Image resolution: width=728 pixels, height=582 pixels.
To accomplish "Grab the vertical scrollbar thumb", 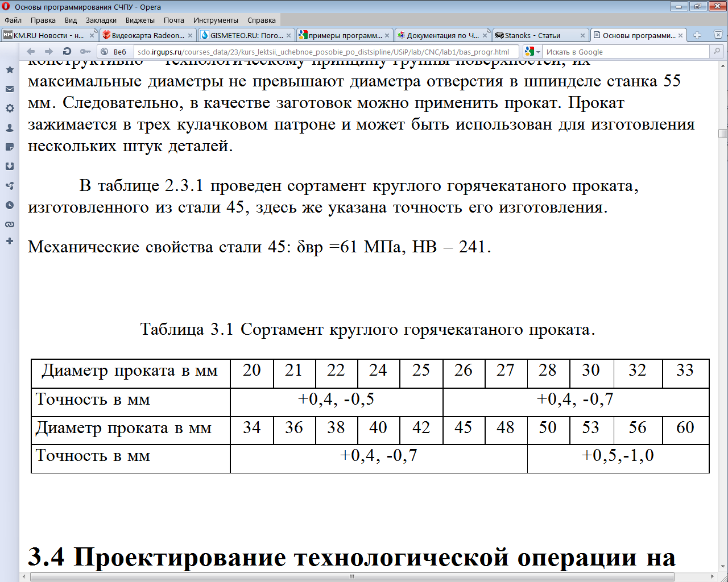I will point(723,134).
